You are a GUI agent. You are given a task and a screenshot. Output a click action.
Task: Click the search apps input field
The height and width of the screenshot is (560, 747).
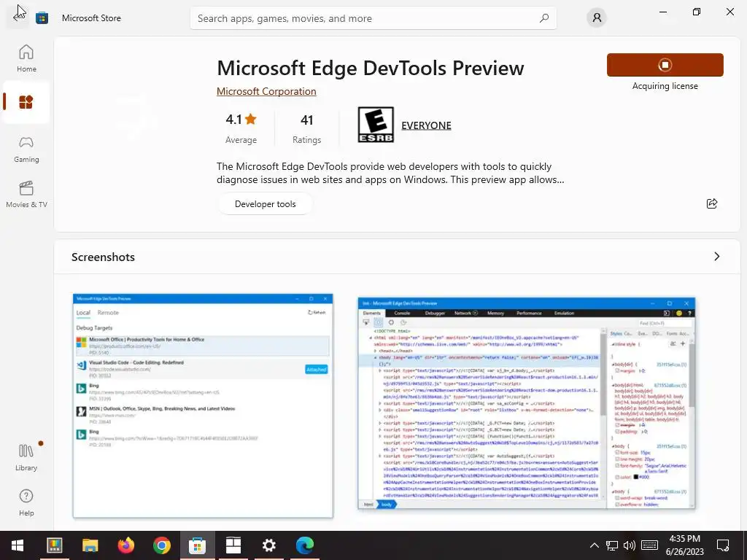click(373, 18)
